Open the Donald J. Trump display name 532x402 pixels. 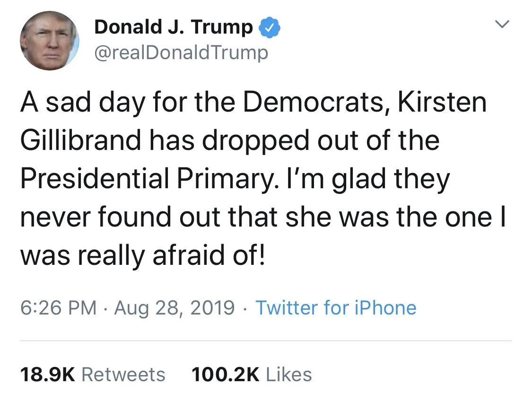click(174, 28)
